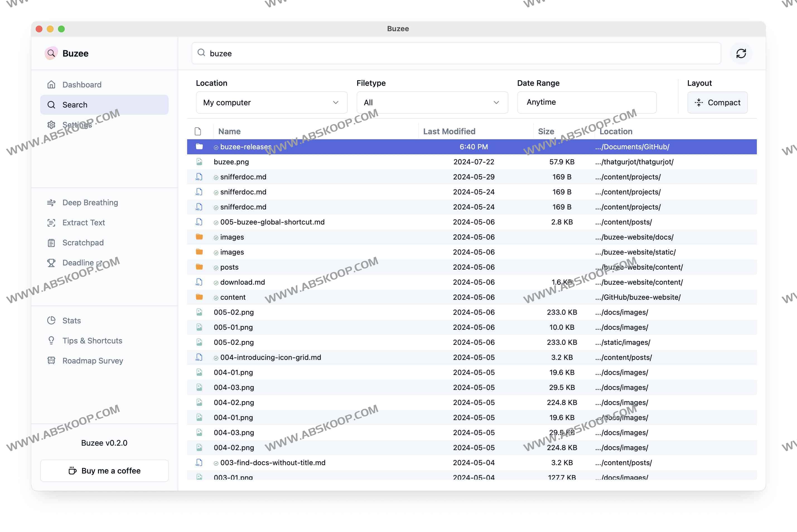Open the Roadmap Survey
Viewport: 797px width, 532px height.
pos(92,361)
